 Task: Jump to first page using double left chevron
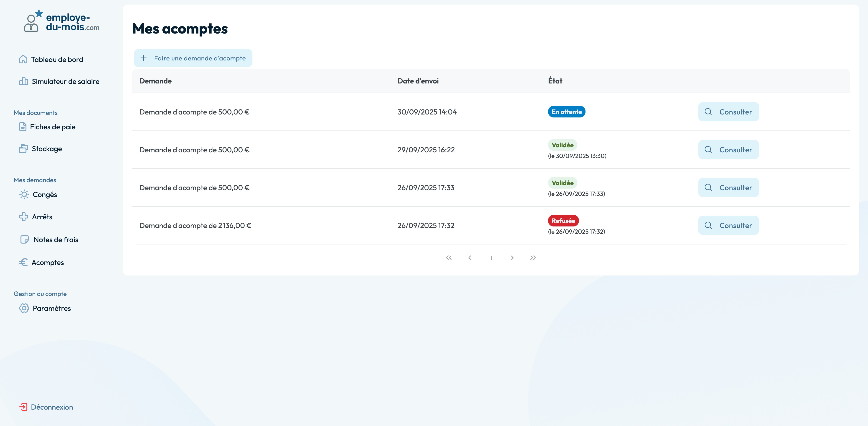click(x=449, y=258)
